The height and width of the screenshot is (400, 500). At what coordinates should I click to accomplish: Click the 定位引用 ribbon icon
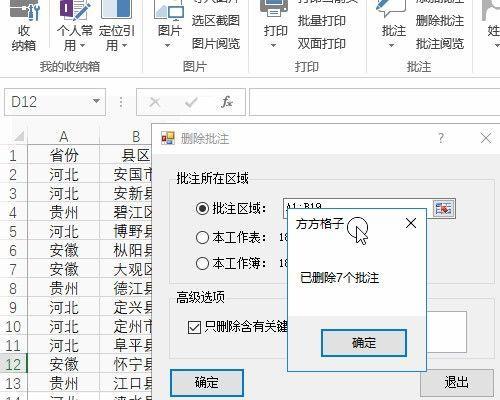[116, 9]
